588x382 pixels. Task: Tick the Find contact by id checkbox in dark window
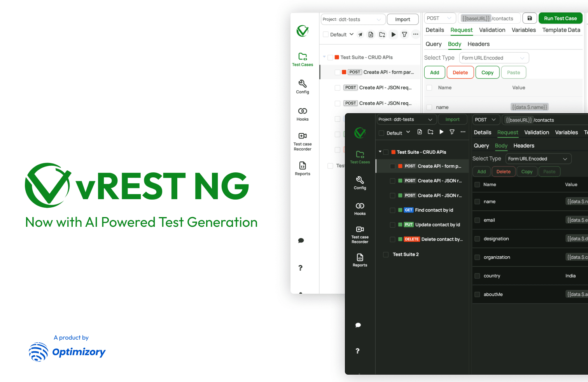(x=392, y=210)
